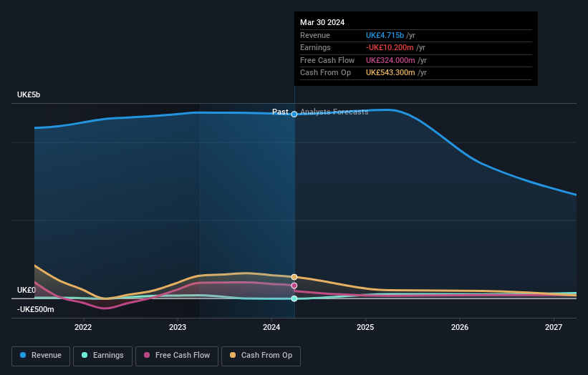Screen dimensions: 588x375
Task: Click the 'Analysts Forecasts' label
Action: (334, 112)
